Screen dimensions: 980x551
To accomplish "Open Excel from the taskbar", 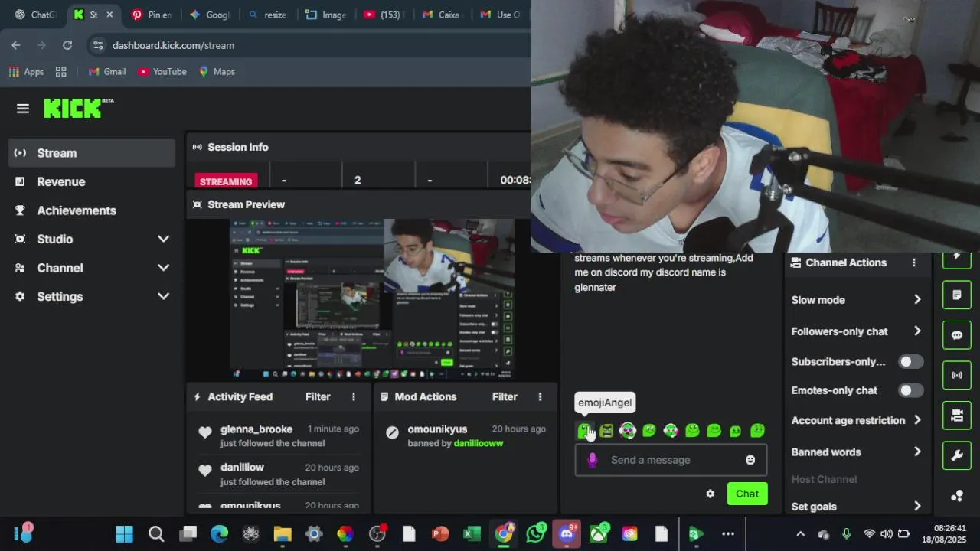I will click(x=472, y=533).
